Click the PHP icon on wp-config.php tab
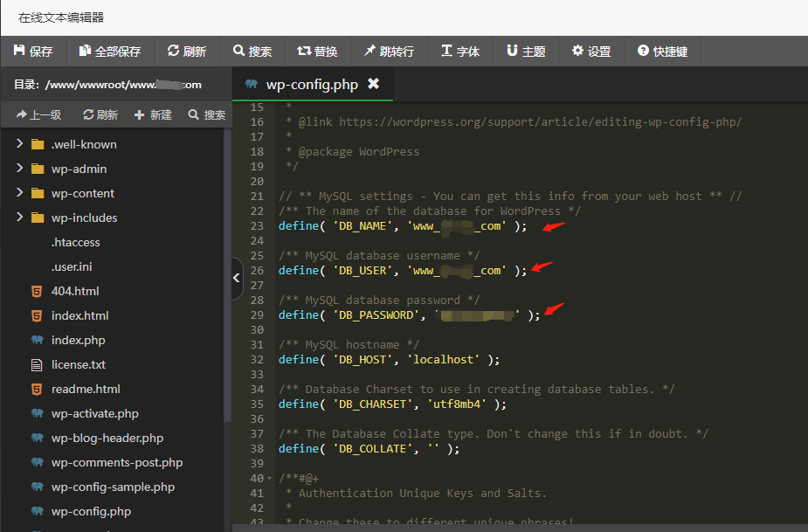 click(252, 84)
